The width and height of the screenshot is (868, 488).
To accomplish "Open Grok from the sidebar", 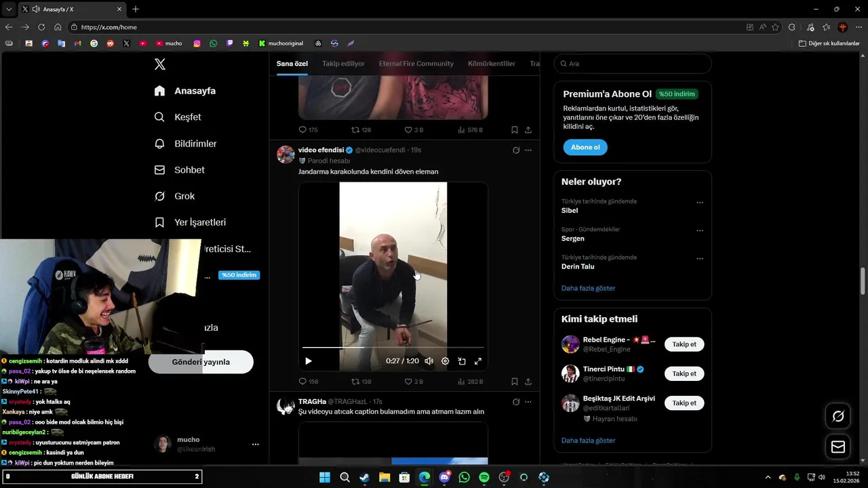I will (x=174, y=196).
